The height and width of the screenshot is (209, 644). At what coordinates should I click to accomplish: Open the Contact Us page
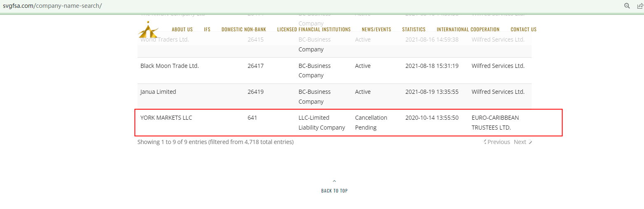523,30
